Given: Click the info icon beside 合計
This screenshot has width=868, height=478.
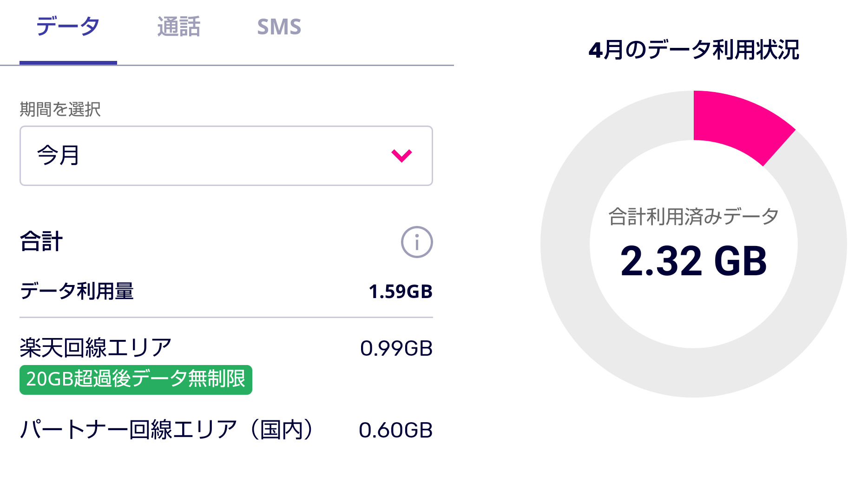Looking at the screenshot, I should click(x=416, y=242).
